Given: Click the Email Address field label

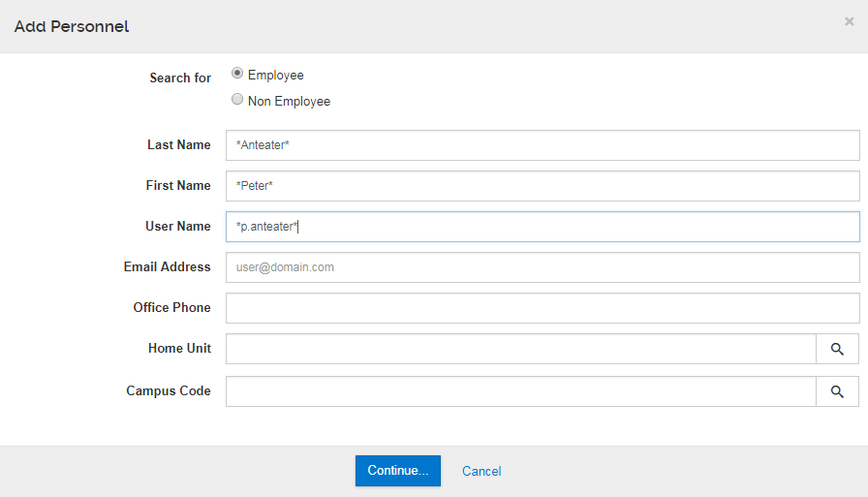Looking at the screenshot, I should click(x=168, y=266).
